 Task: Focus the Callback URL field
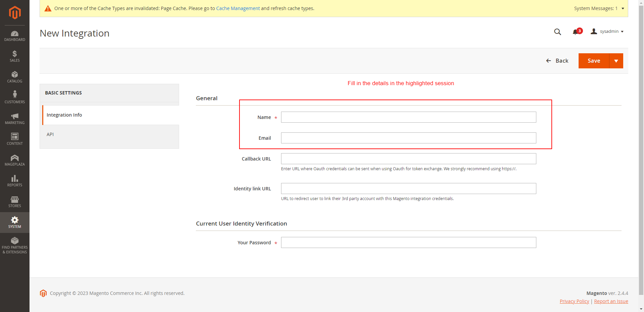click(x=409, y=159)
